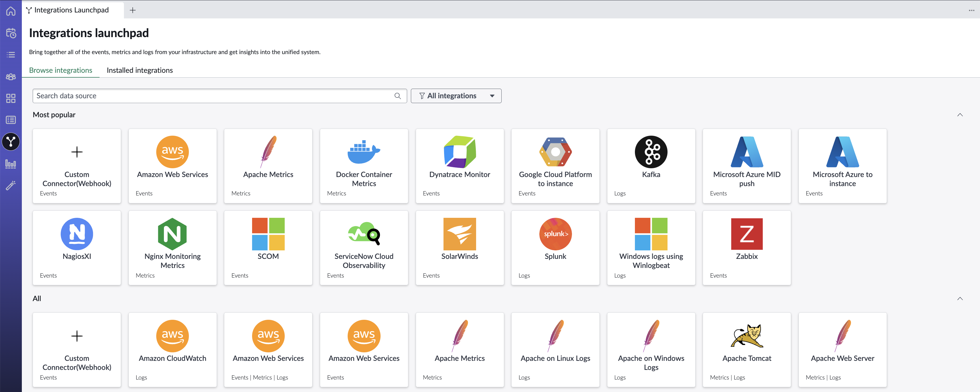Focus the Search data source field
The height and width of the screenshot is (392, 980).
pos(219,96)
